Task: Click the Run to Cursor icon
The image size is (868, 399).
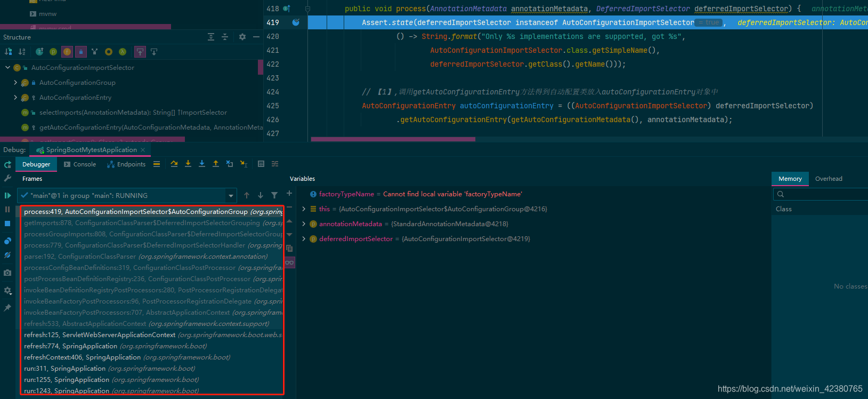Action: (x=244, y=164)
